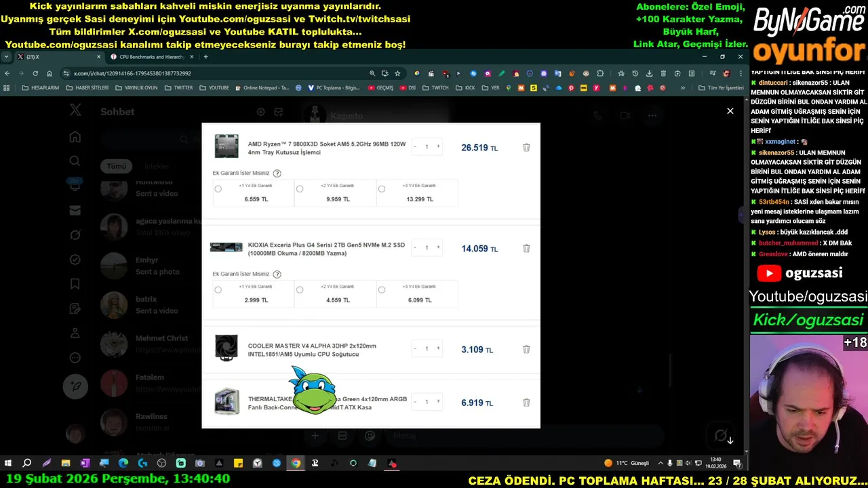
Task: Click the X logo in sidebar
Action: [75, 110]
